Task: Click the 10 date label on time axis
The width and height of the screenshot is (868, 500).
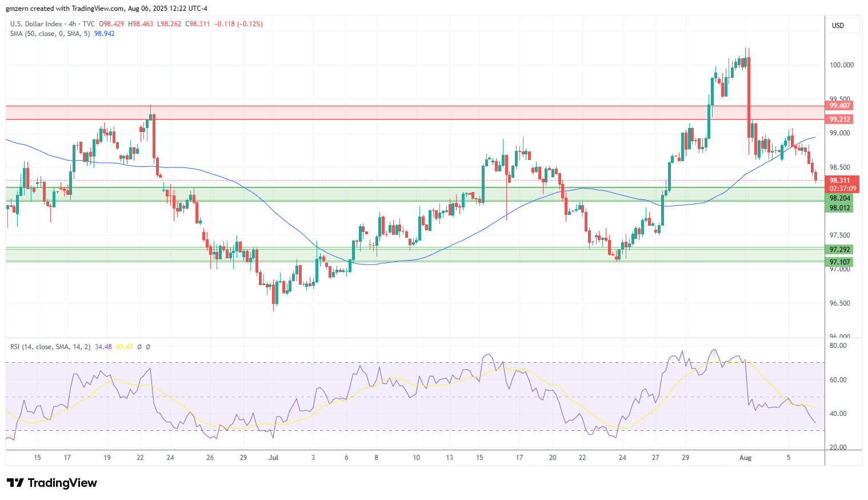Action: 416,458
